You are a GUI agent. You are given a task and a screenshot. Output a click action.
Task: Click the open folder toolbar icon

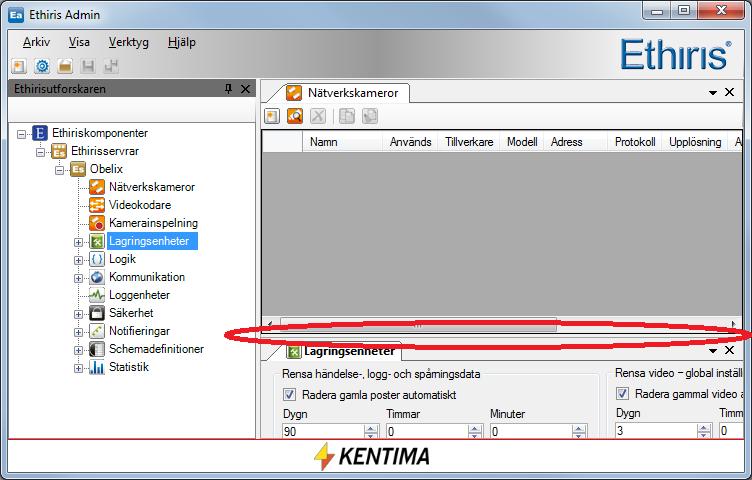(65, 66)
